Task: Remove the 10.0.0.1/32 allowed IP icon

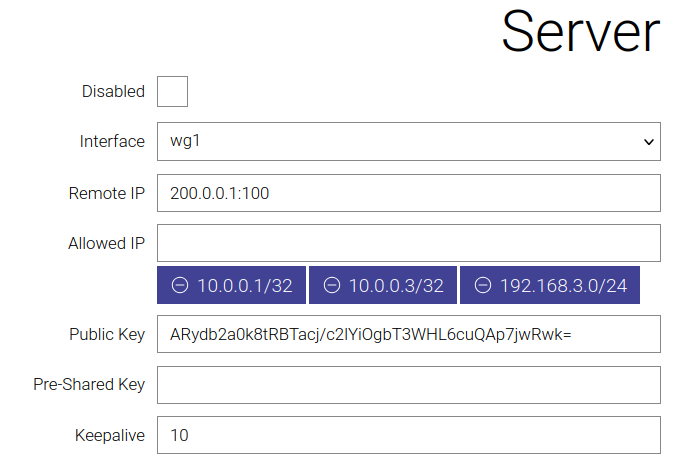Action: [180, 285]
